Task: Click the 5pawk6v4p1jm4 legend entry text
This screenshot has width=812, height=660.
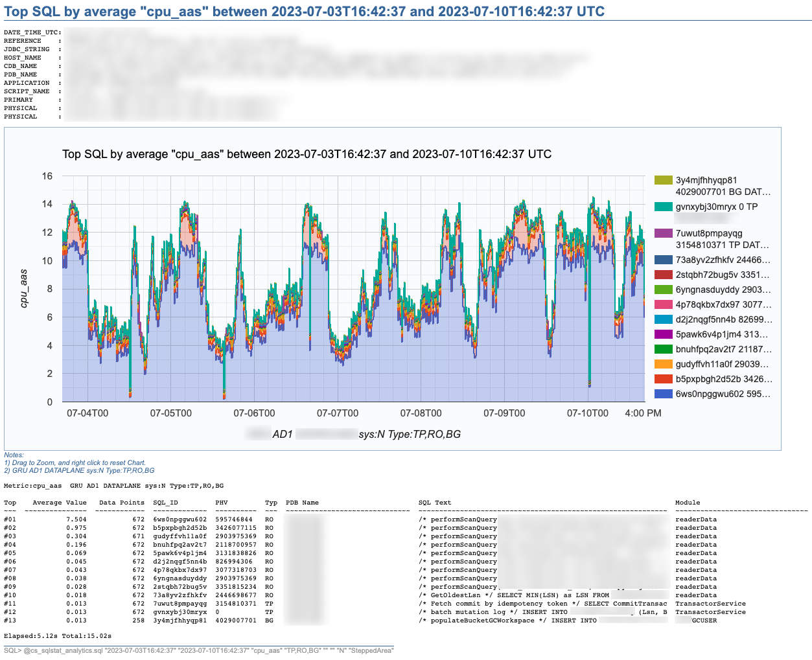Action: 721,334
